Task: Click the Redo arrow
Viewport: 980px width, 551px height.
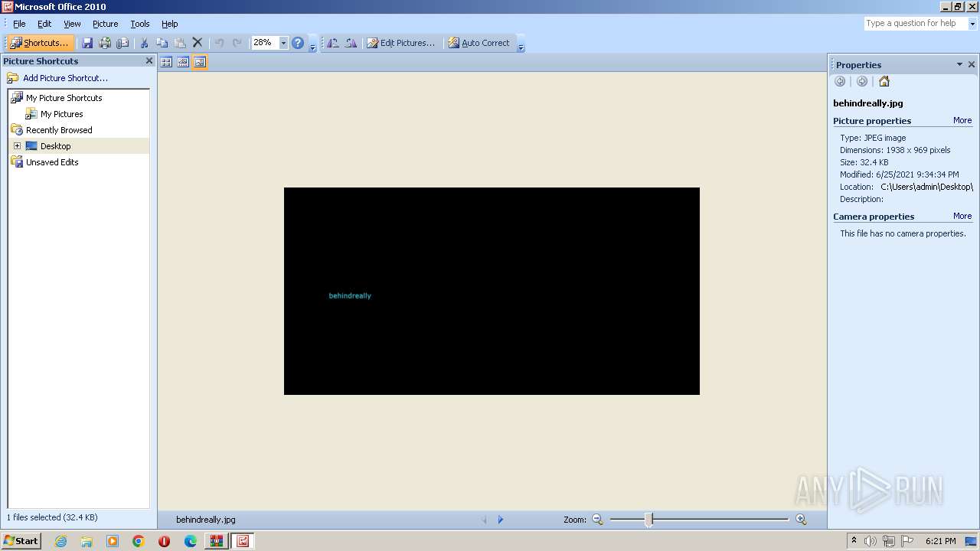Action: [x=237, y=43]
